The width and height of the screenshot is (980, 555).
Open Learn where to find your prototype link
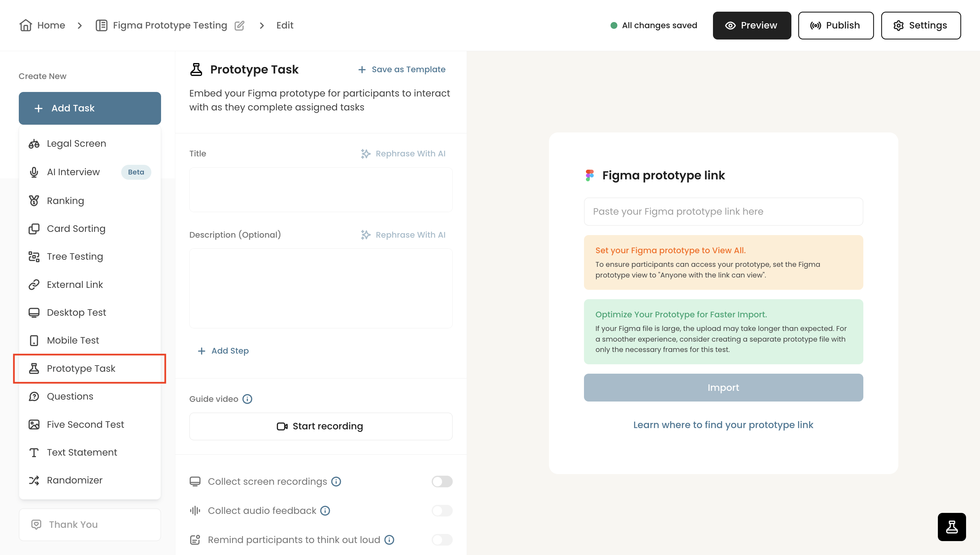pos(723,425)
